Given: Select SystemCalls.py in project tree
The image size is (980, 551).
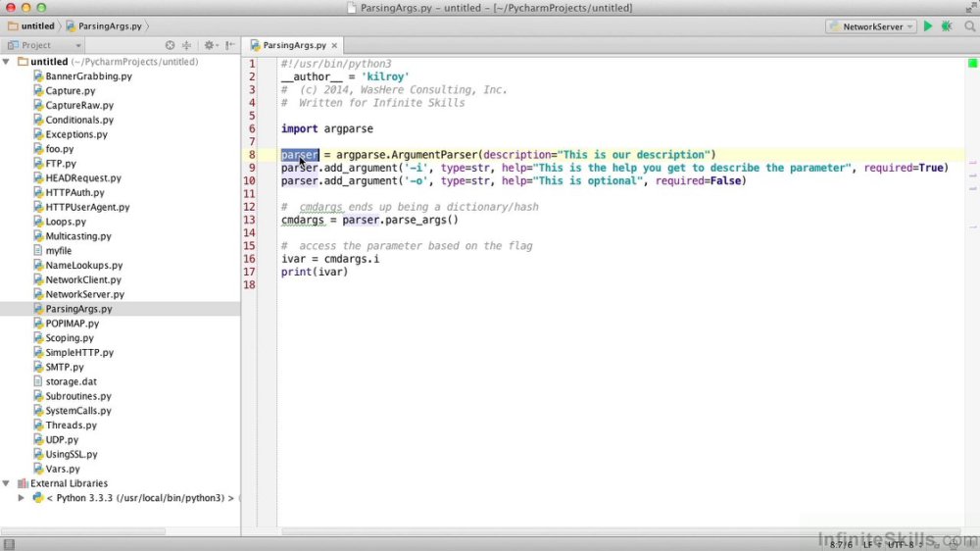Looking at the screenshot, I should [78, 410].
